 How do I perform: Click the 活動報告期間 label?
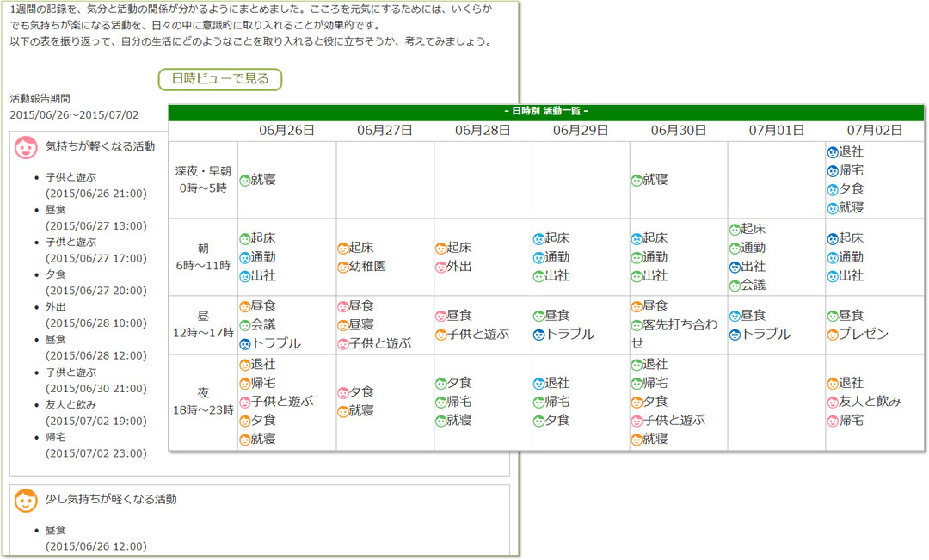click(40, 99)
